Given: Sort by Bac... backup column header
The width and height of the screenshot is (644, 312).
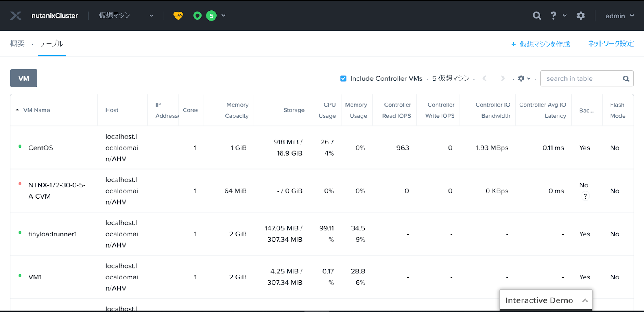Looking at the screenshot, I should tap(586, 110).
